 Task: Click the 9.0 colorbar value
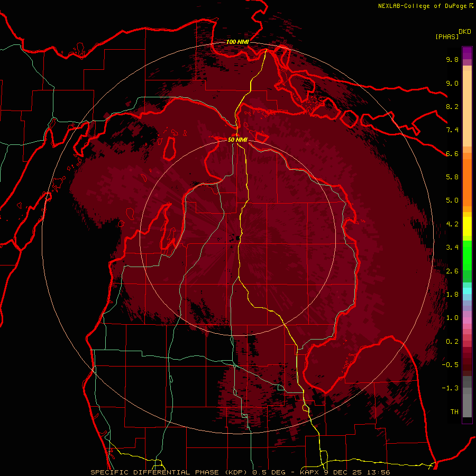pyautogui.click(x=452, y=83)
